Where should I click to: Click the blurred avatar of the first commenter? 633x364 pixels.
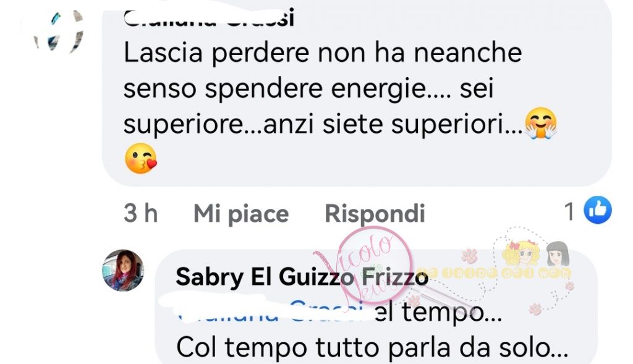(x=59, y=32)
